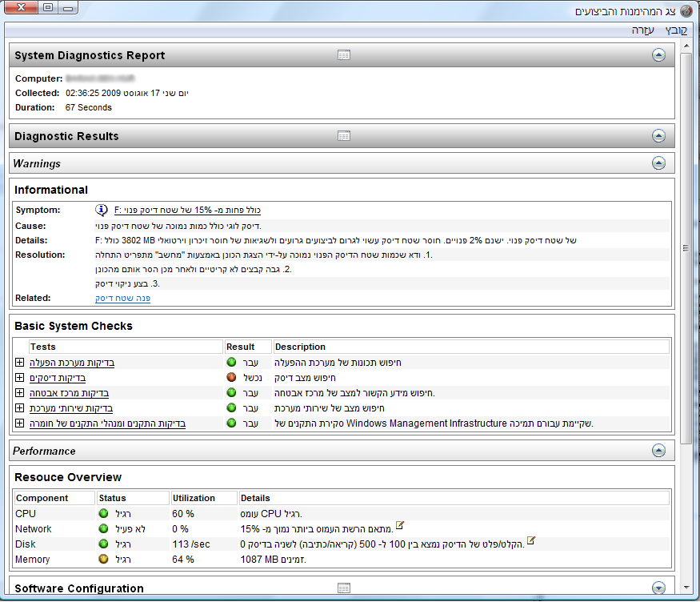This screenshot has width=700, height=602.
Task: Click the info symptom icon under Informational
Action: 102,211
